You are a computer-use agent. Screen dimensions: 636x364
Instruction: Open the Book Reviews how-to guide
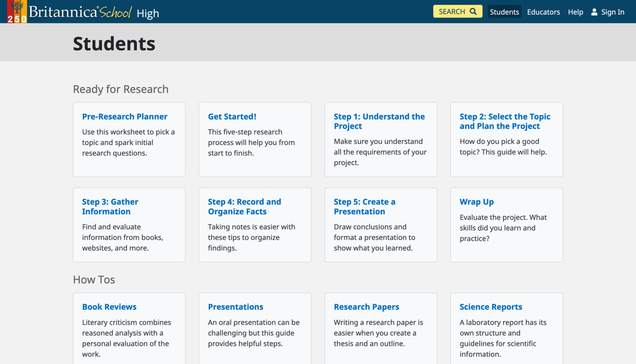coord(109,307)
